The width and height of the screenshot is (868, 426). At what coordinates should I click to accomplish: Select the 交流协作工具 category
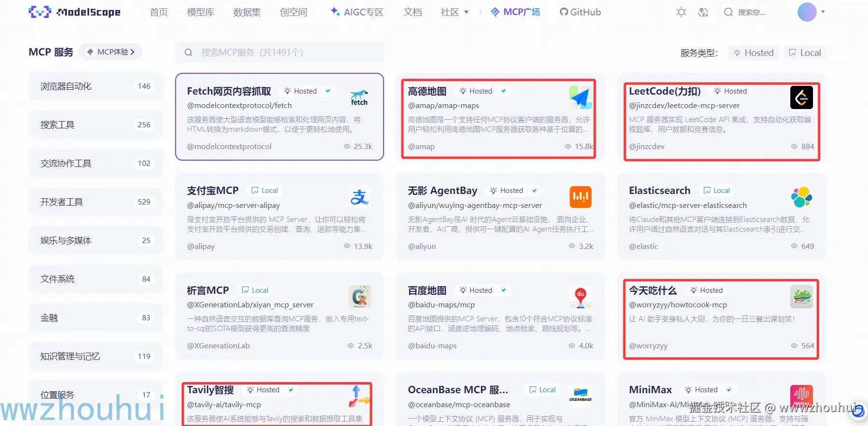pos(96,163)
